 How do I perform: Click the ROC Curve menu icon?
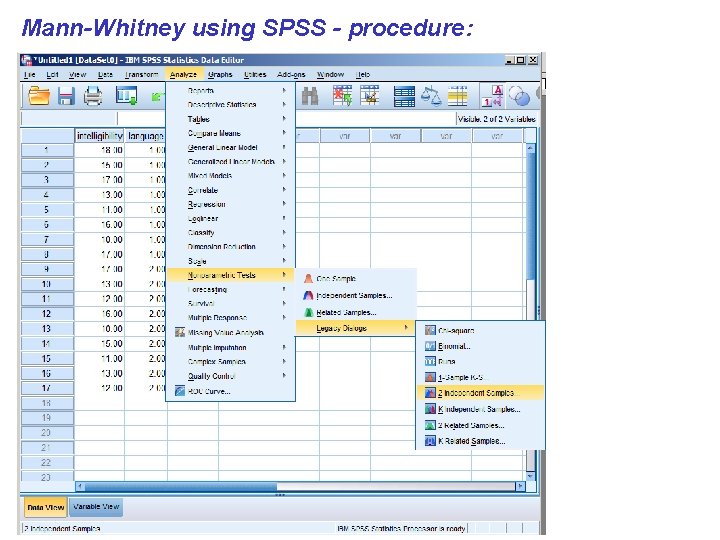(x=180, y=391)
